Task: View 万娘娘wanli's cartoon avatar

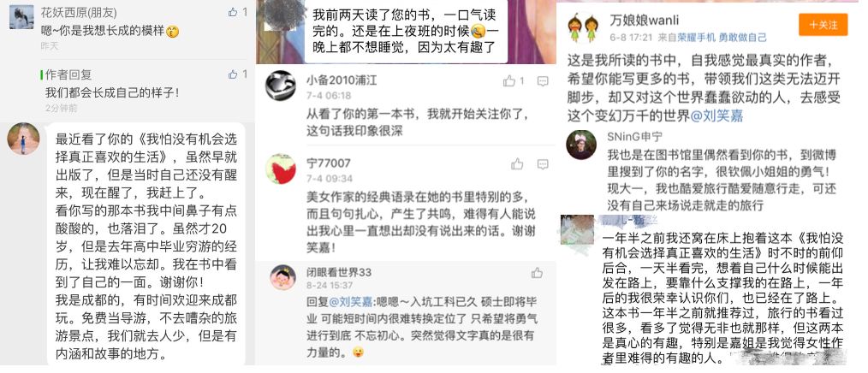Action: pyautogui.click(x=582, y=27)
